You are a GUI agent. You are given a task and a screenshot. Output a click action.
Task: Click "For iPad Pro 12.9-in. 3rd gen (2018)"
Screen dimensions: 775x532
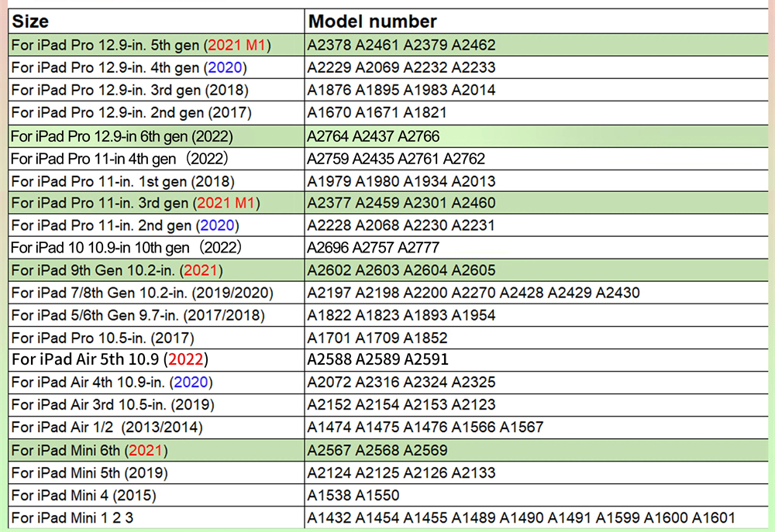(129, 91)
